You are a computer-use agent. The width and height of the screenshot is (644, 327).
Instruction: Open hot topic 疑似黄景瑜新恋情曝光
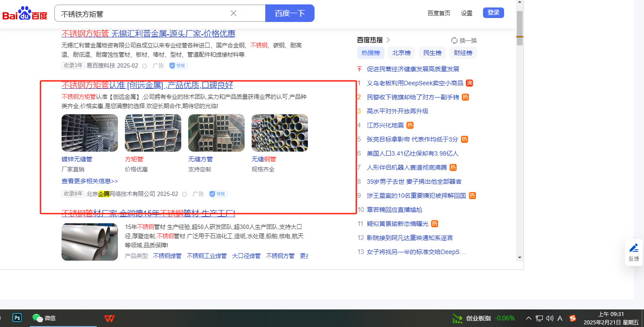click(x=398, y=224)
